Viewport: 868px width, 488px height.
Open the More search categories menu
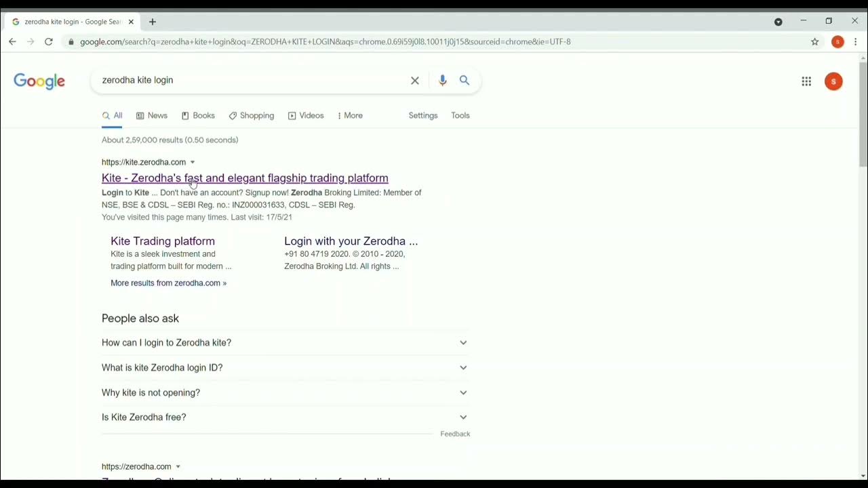point(351,116)
